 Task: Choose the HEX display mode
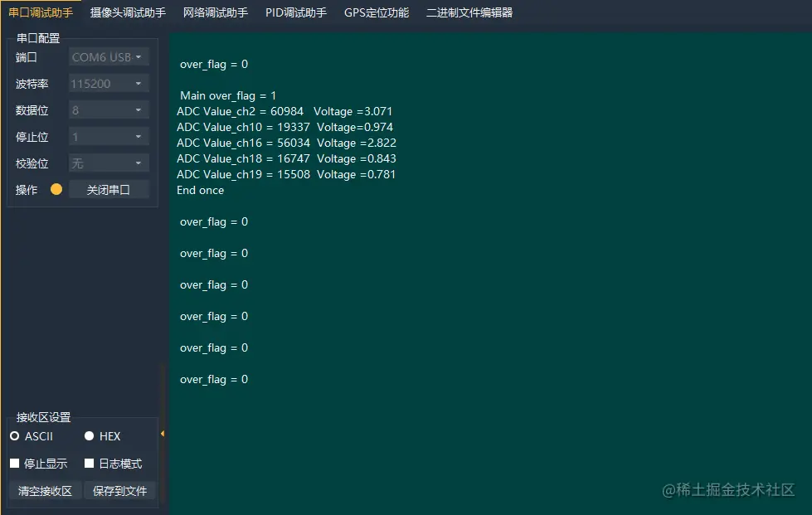point(90,436)
